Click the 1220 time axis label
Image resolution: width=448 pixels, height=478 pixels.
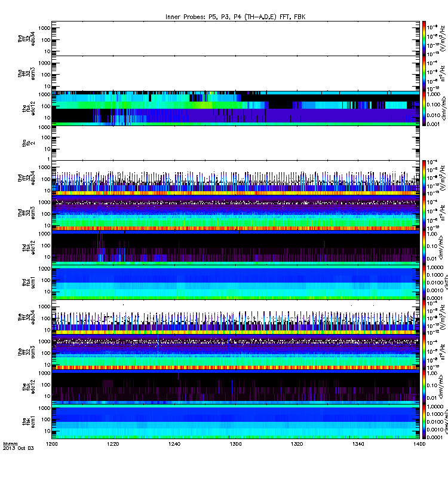(113, 444)
